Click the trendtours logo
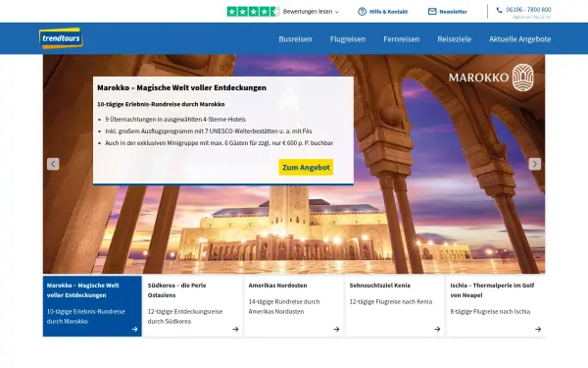The image size is (588, 368). point(61,38)
